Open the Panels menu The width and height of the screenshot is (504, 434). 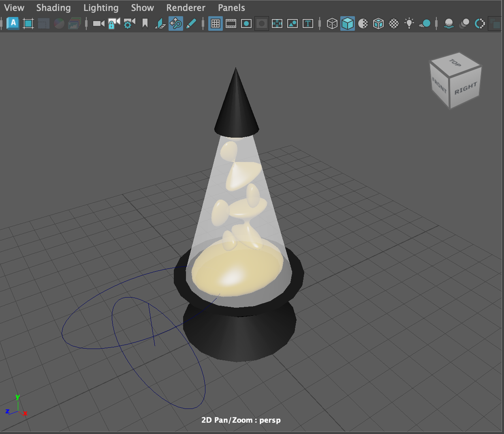pos(231,7)
